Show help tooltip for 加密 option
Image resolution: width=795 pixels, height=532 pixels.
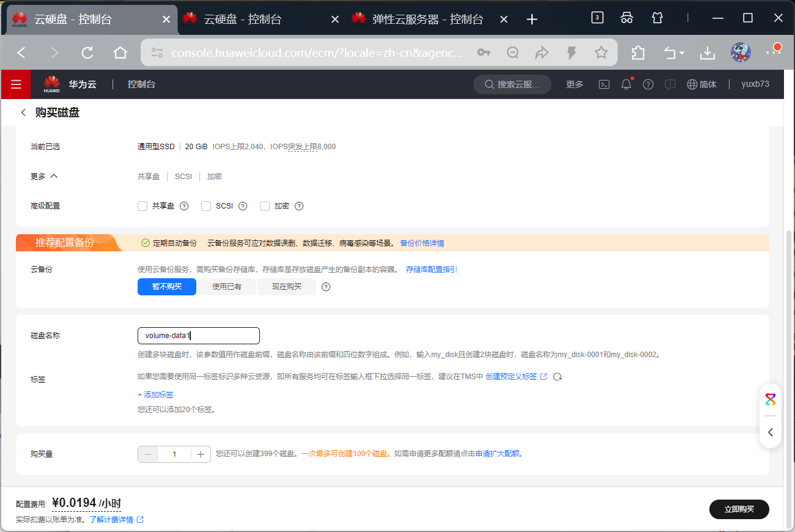[299, 206]
